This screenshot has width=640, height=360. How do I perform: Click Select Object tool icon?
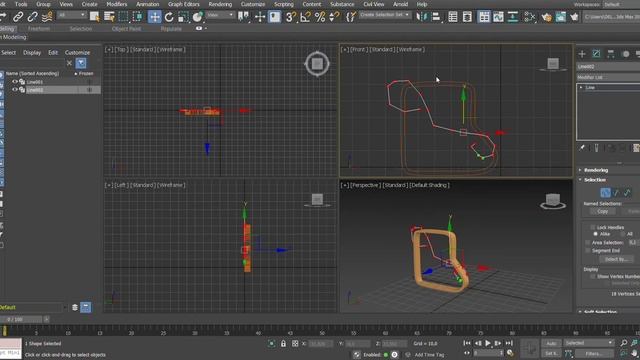[x=94, y=17]
